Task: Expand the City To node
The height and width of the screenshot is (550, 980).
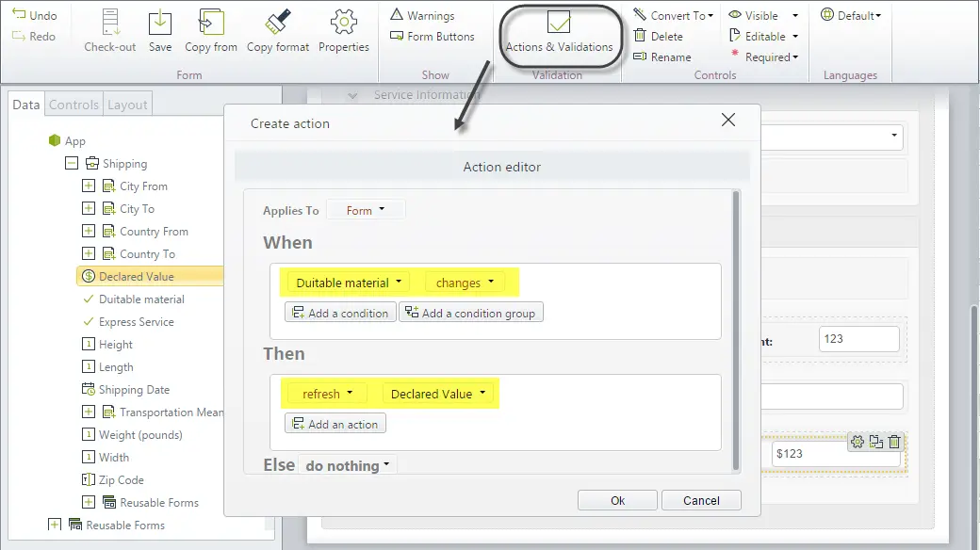Action: (x=89, y=208)
